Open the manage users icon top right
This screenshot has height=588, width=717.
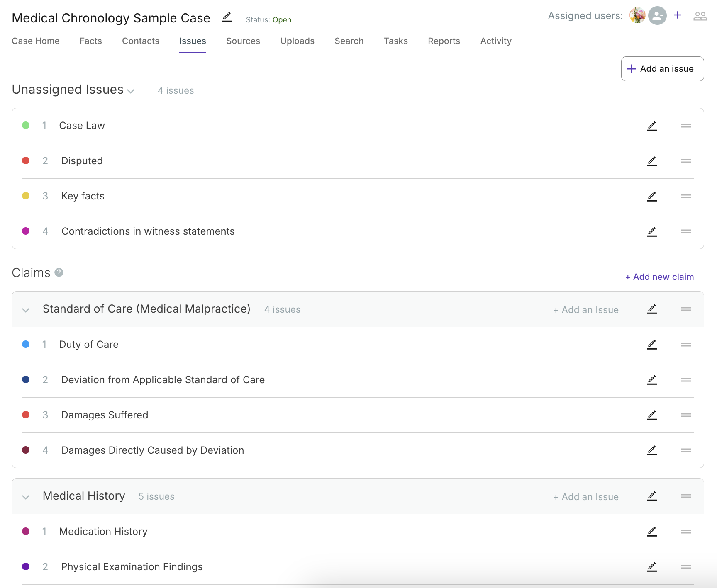[700, 16]
